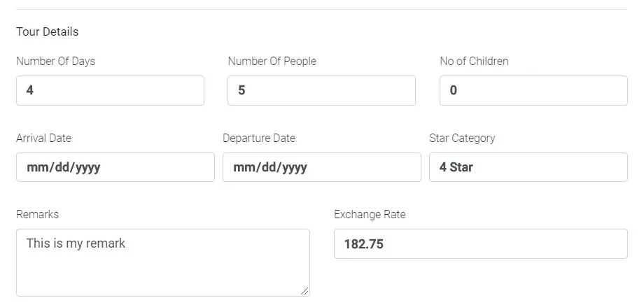Image resolution: width=644 pixels, height=305 pixels.
Task: Select the day segment of Arrival Date
Action: 62,168
